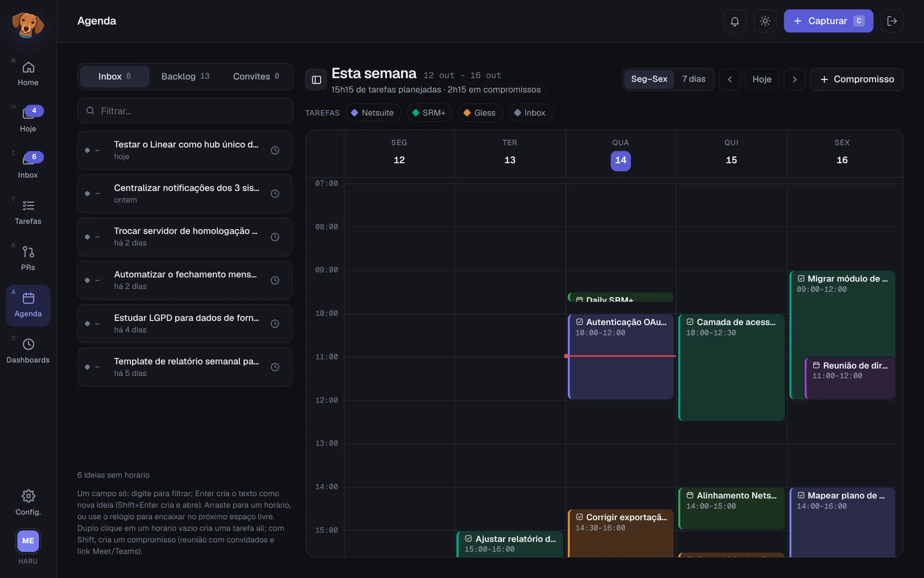Click the logout icon

[892, 21]
